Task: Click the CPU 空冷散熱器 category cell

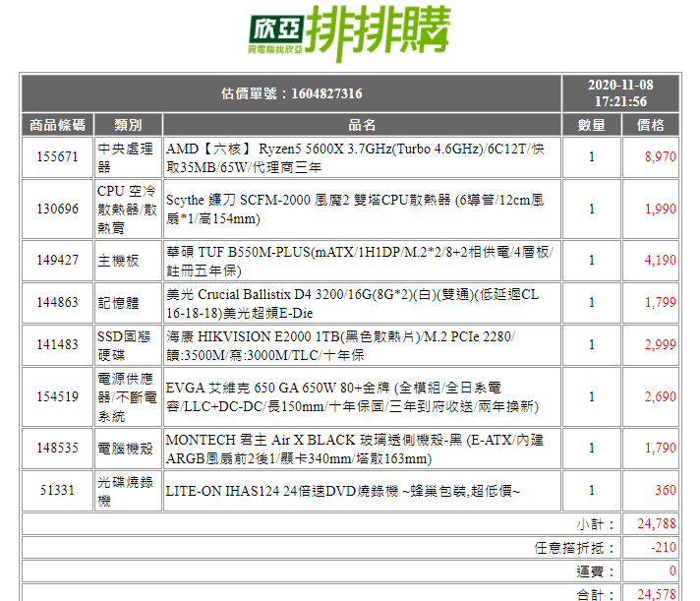Action: tap(128, 209)
